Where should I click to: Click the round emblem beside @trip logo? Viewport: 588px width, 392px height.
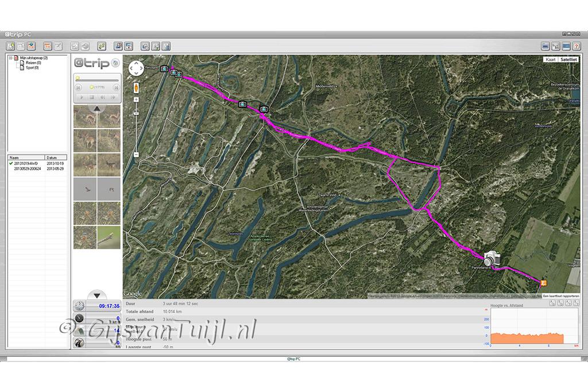(115, 63)
